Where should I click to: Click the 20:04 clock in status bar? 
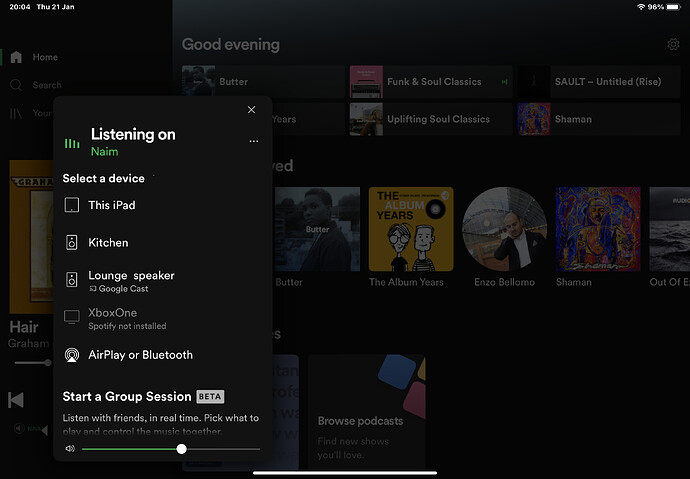tap(20, 7)
